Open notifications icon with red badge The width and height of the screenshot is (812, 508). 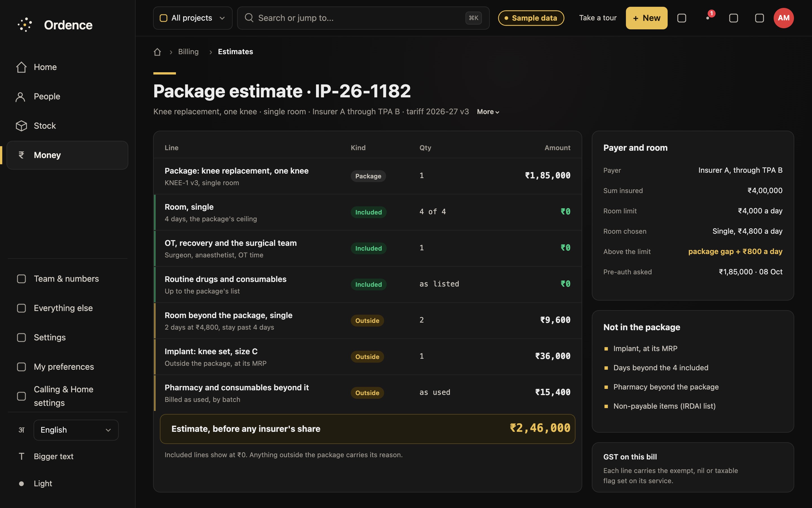point(708,18)
